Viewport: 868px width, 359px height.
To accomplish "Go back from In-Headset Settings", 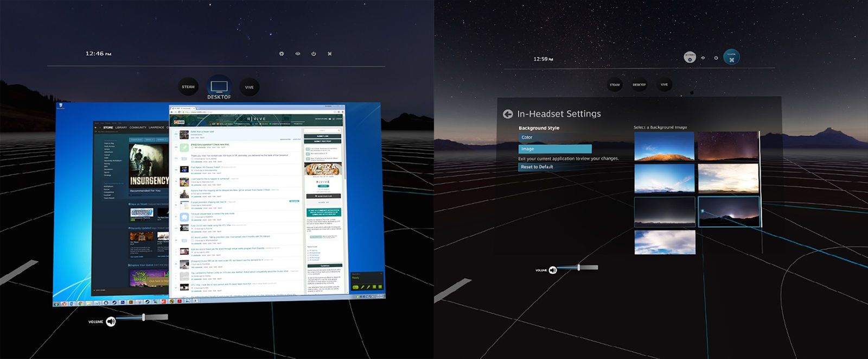I will (508, 114).
